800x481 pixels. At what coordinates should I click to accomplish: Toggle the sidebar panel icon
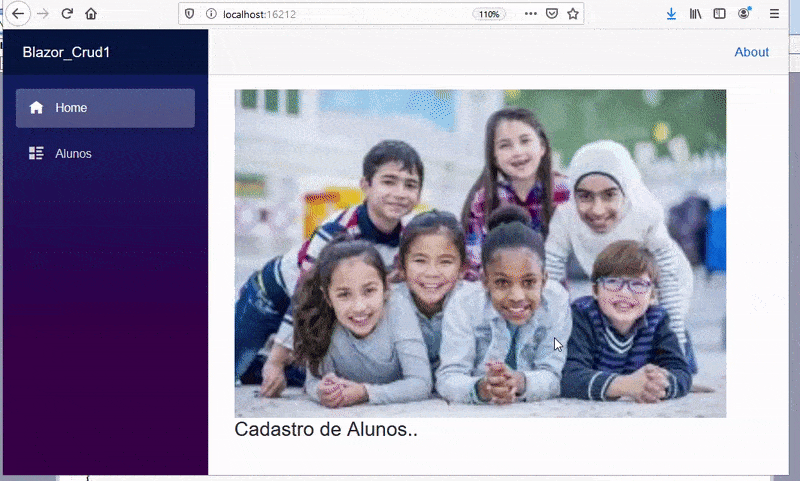click(x=719, y=14)
